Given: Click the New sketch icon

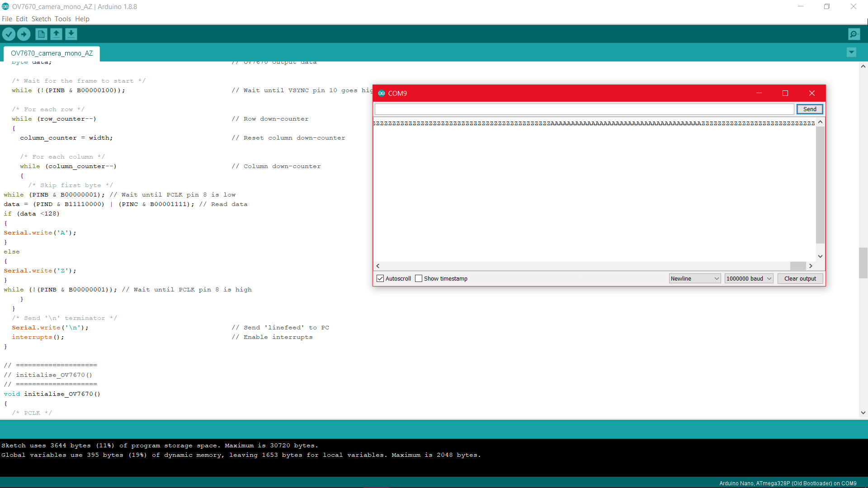Looking at the screenshot, I should pyautogui.click(x=41, y=34).
